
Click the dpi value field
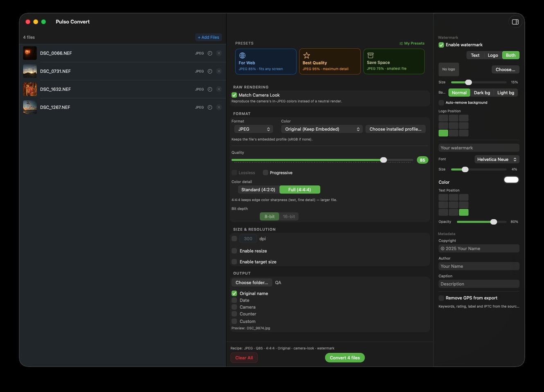(248, 239)
